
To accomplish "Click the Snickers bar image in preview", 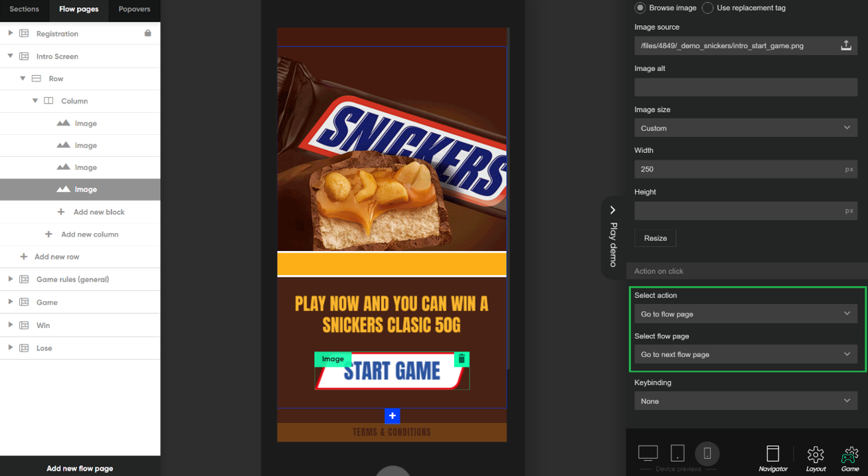I will 392,149.
